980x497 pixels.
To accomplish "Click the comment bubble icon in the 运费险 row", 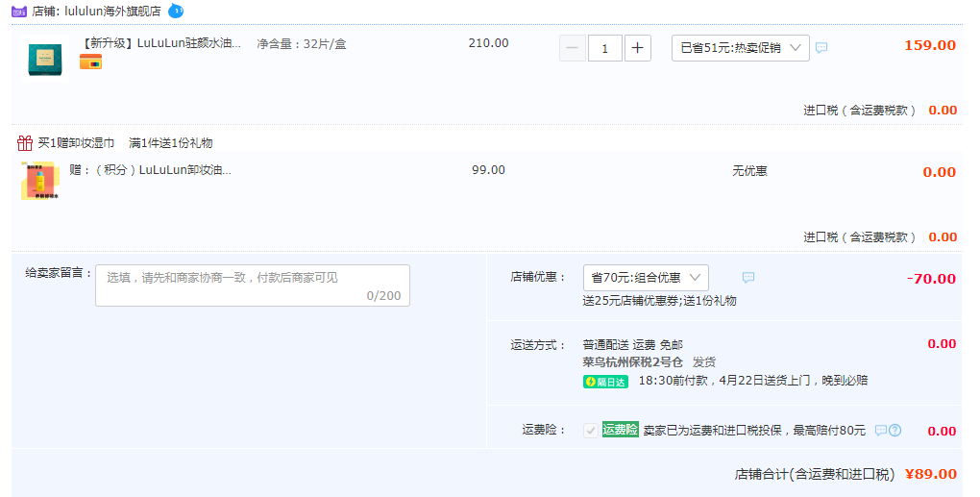I will 881,430.
